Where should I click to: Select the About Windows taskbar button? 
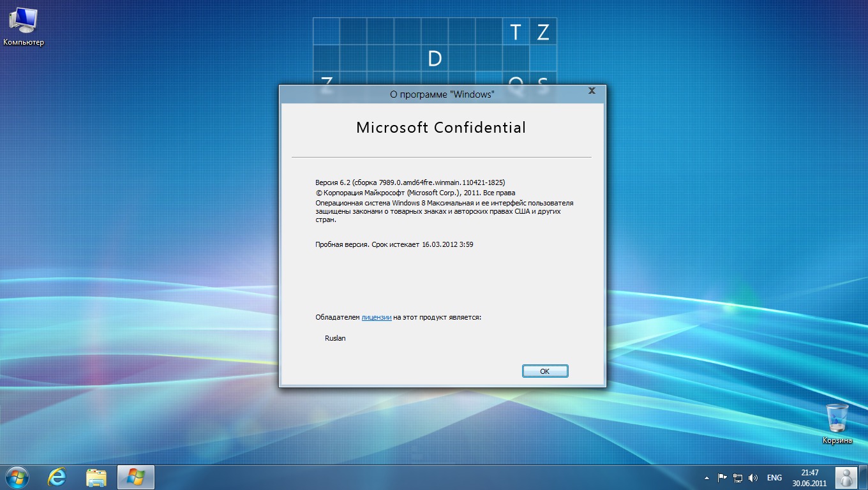click(x=135, y=477)
